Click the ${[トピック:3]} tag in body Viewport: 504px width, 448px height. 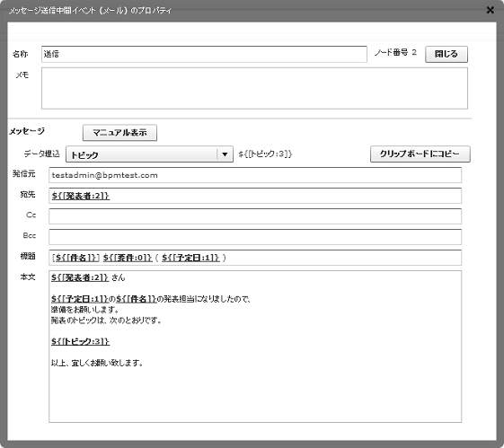[80, 341]
